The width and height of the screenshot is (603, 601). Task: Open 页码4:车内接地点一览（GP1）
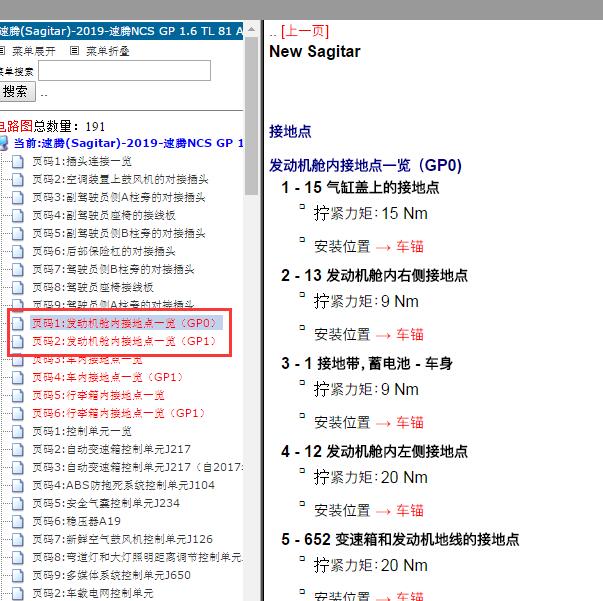pyautogui.click(x=108, y=377)
